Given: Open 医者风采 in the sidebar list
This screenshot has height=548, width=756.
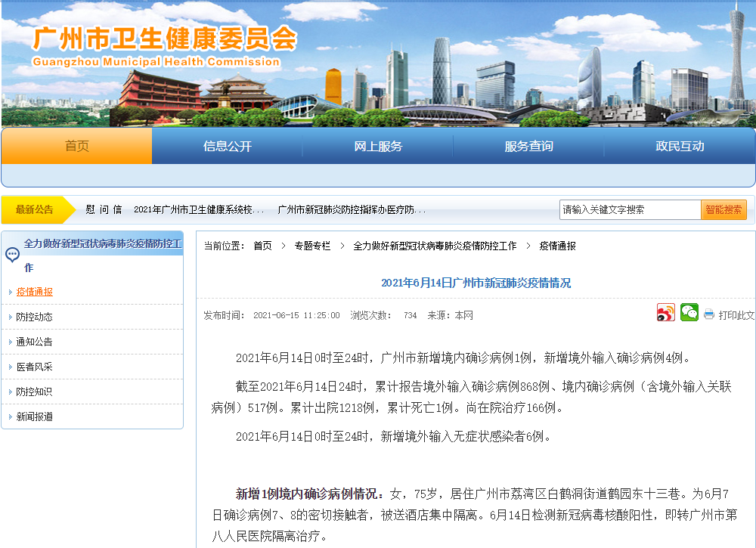Looking at the screenshot, I should click(x=35, y=367).
